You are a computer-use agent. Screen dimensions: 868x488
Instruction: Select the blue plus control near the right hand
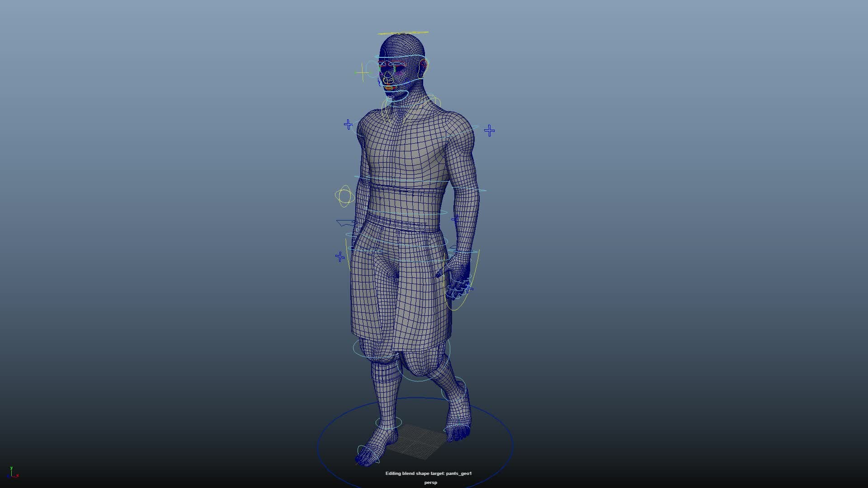click(469, 288)
